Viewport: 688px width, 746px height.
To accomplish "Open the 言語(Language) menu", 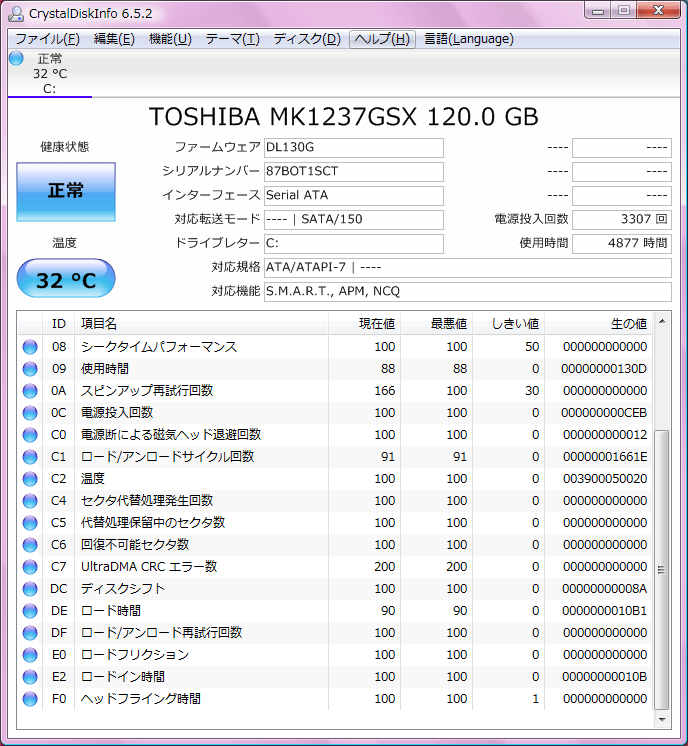I will pyautogui.click(x=469, y=39).
